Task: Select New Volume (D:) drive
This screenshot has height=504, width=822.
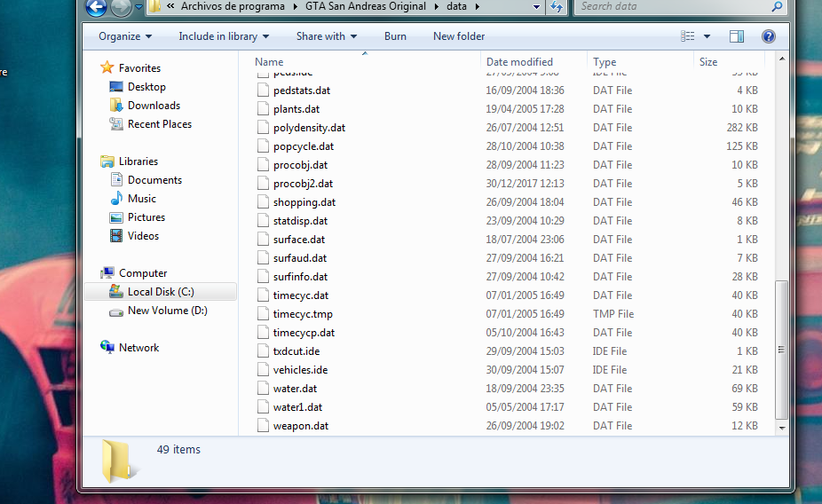Action: pos(167,311)
